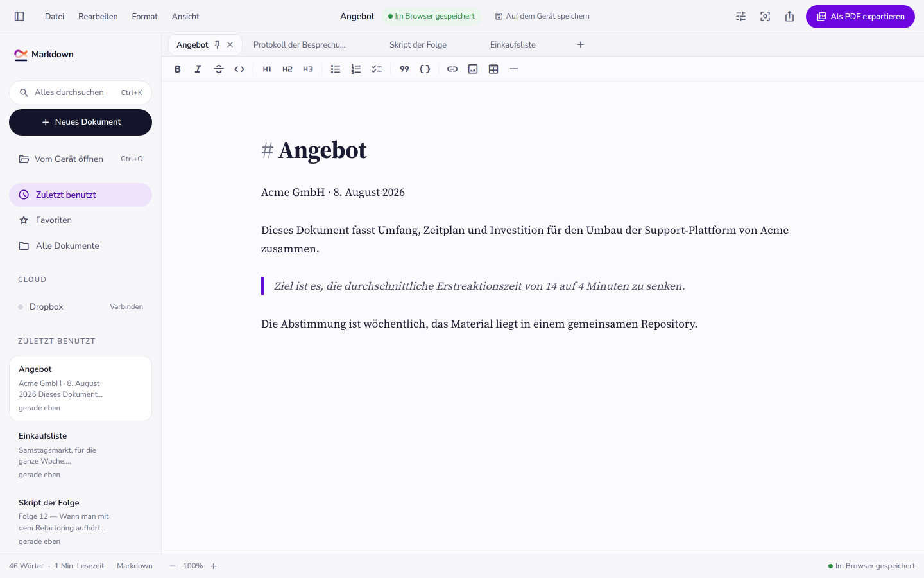Set heading level H2
The width and height of the screenshot is (924, 578).
pos(287,69)
